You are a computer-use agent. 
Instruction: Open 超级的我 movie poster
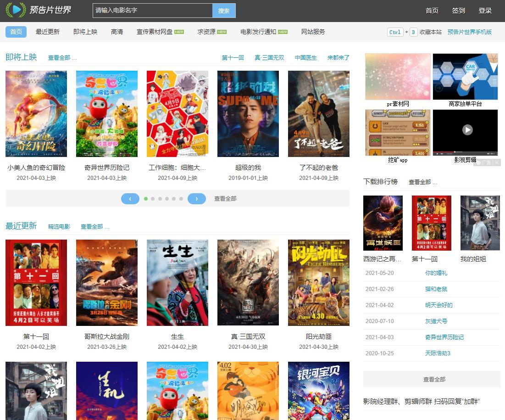pyautogui.click(x=248, y=114)
